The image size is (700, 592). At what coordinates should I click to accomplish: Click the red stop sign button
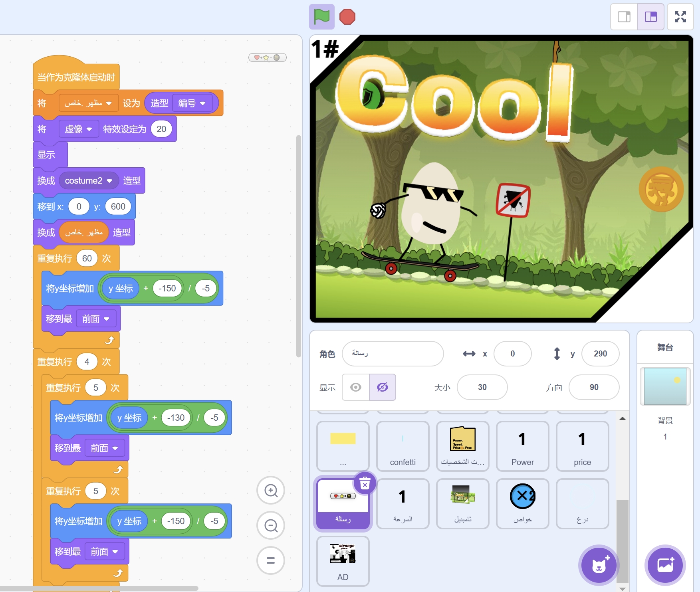(347, 17)
